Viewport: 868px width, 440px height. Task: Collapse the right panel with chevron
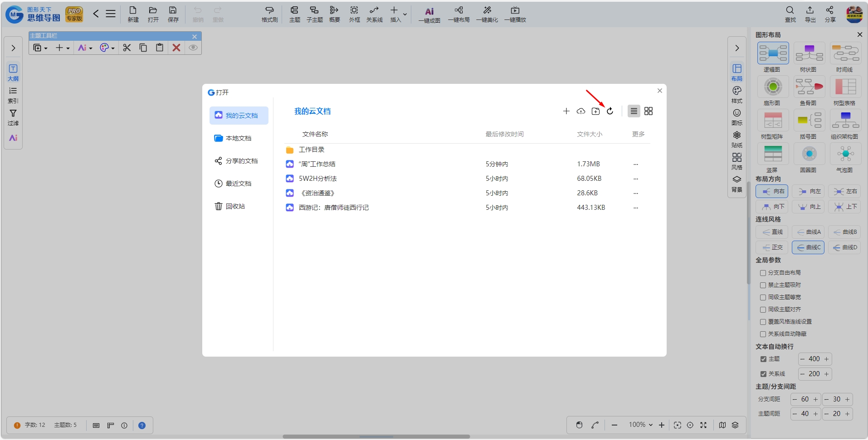tap(737, 48)
